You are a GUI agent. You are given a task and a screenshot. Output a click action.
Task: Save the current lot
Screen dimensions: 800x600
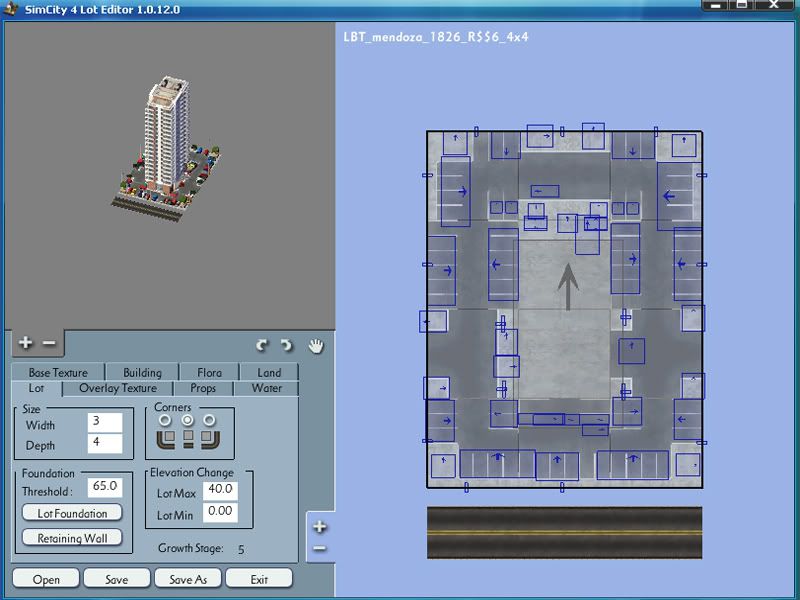tap(117, 579)
